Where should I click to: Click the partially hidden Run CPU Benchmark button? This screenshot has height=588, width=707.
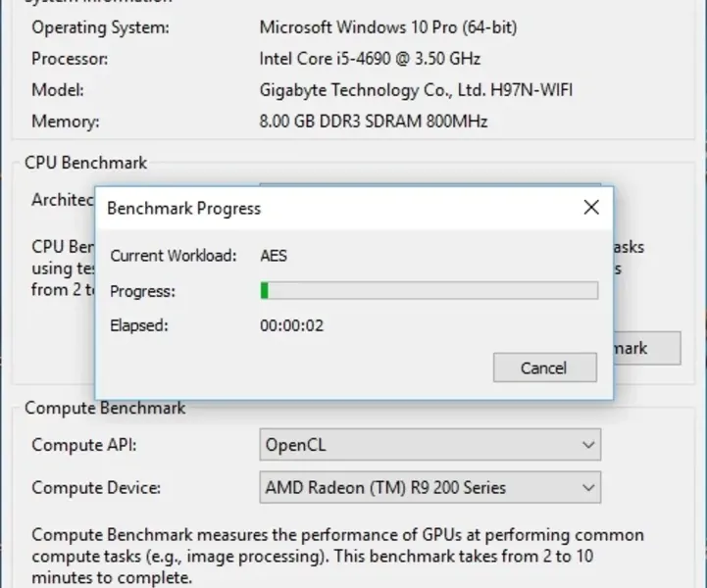point(645,348)
